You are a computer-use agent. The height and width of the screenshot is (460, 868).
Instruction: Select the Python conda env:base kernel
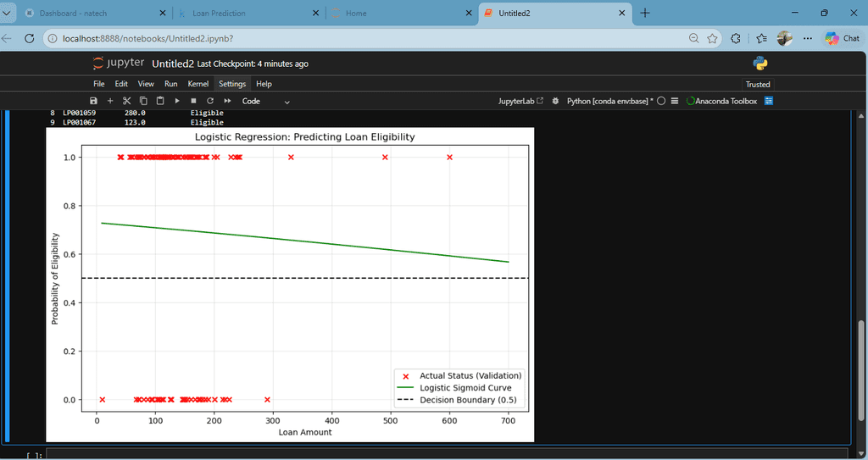(609, 101)
